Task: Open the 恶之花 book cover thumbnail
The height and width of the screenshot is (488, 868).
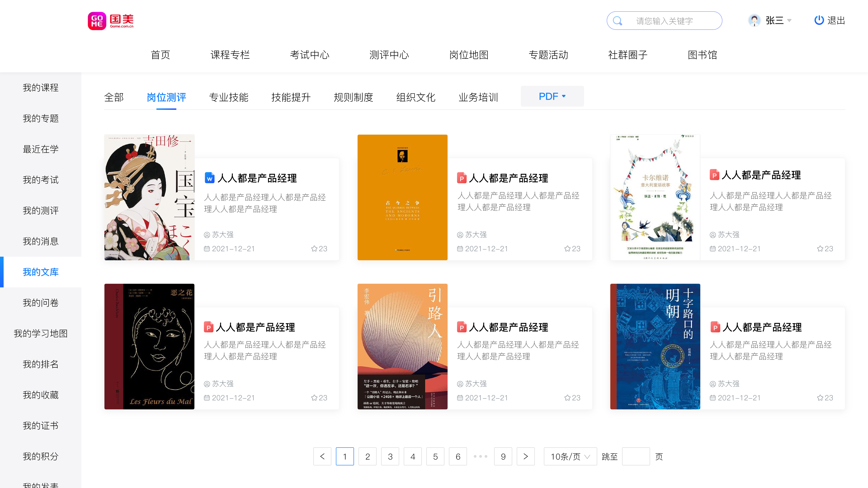Action: tap(149, 347)
